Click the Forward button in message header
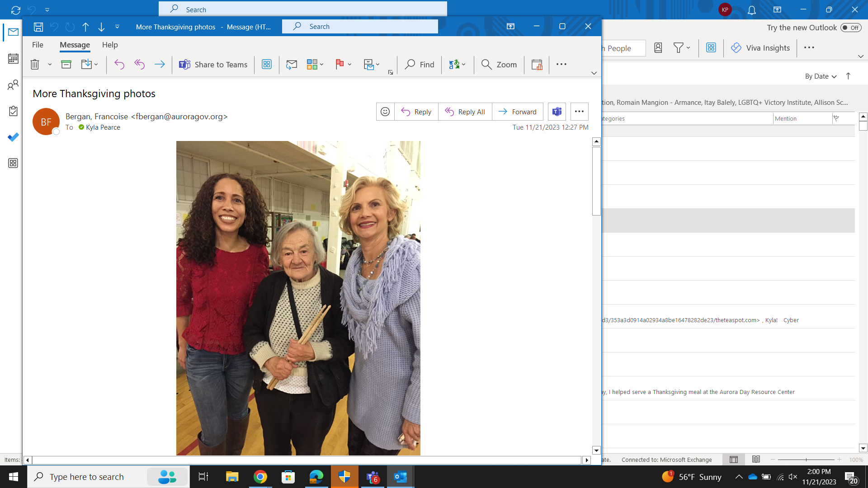 pos(517,112)
